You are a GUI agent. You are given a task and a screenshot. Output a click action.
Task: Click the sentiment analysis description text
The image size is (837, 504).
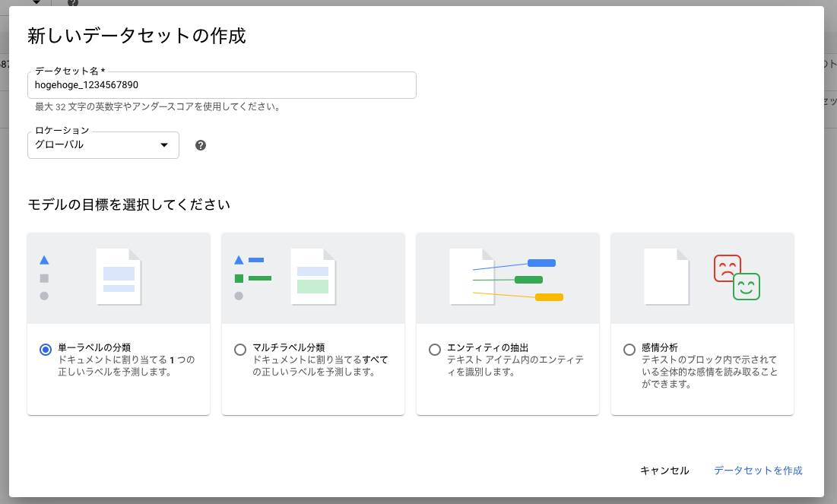[x=709, y=372]
